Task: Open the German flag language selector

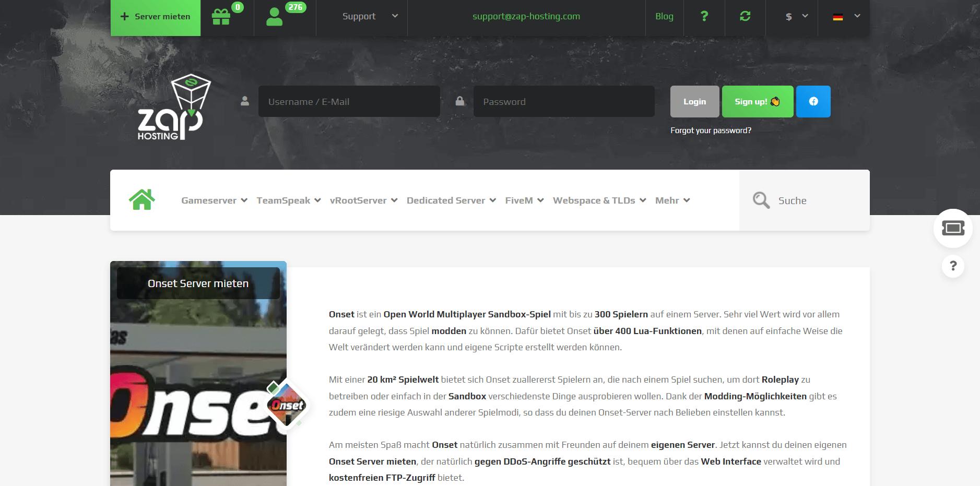Action: coord(846,17)
